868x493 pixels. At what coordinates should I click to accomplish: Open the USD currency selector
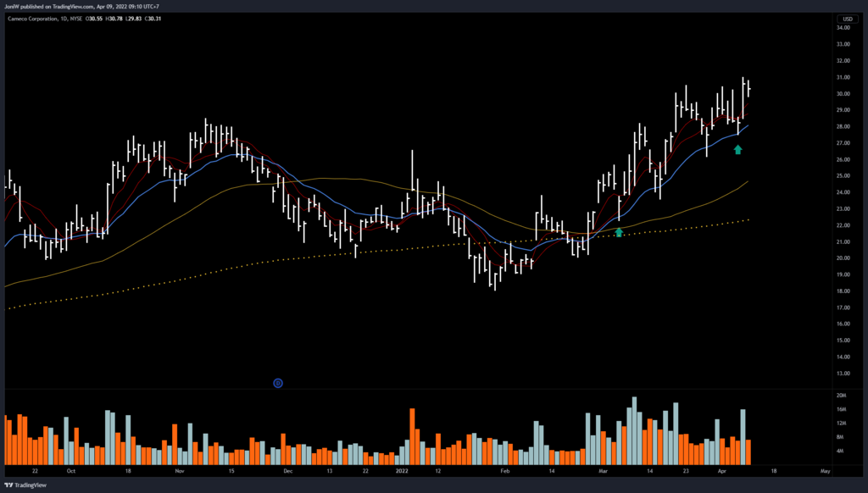(846, 19)
